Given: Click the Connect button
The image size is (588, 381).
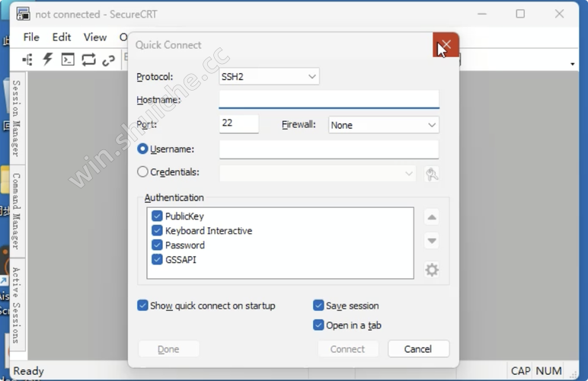Looking at the screenshot, I should [347, 349].
